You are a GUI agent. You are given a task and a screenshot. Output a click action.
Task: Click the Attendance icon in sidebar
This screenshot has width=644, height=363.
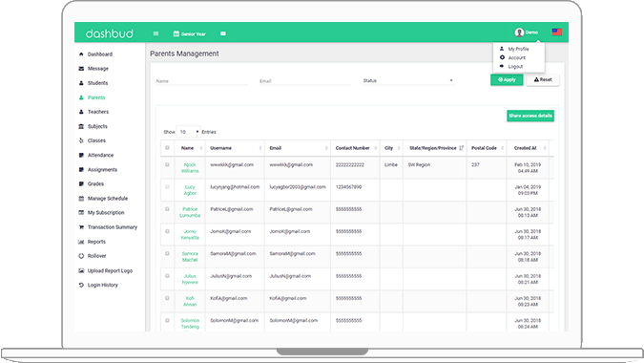(x=81, y=155)
